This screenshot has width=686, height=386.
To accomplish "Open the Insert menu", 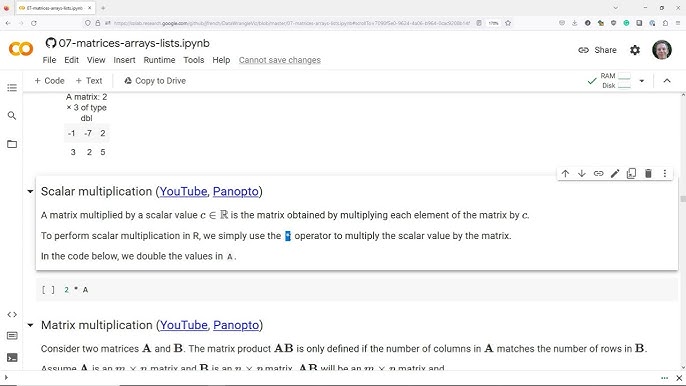I will pyautogui.click(x=124, y=60).
